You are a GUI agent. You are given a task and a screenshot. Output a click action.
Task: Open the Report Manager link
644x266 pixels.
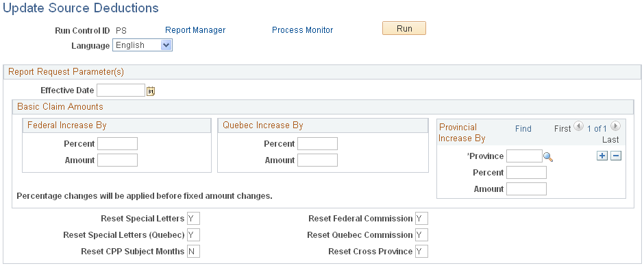point(195,30)
